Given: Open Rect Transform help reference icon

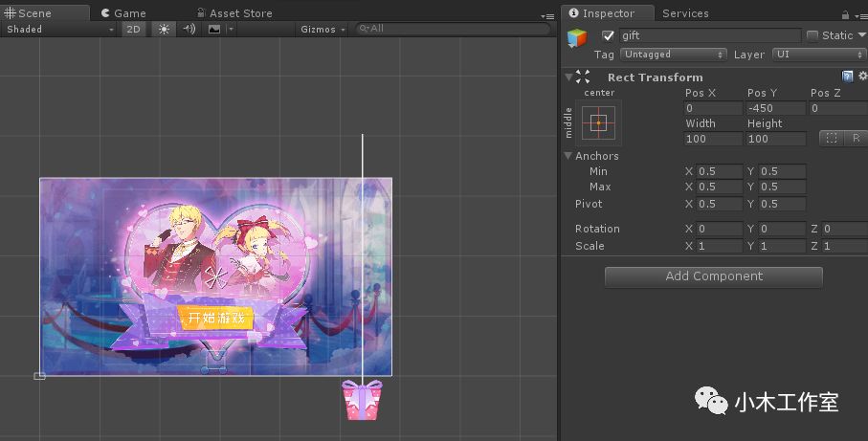Looking at the screenshot, I should pos(847,77).
